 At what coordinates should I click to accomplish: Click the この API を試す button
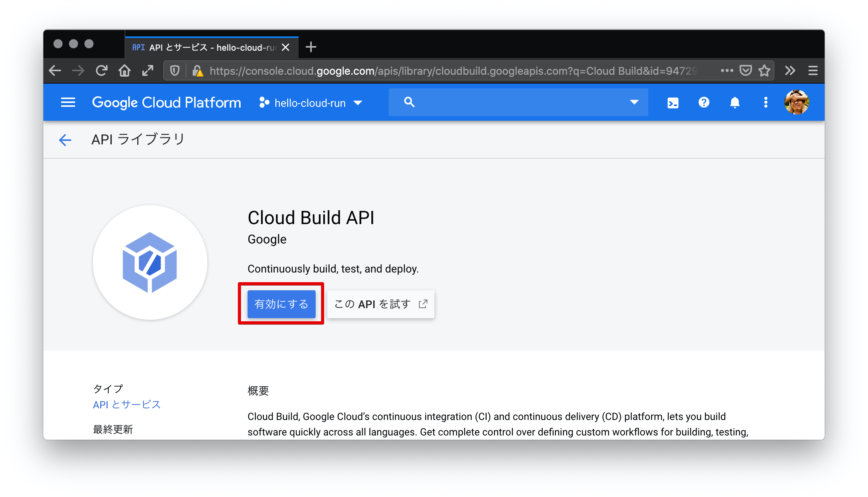pyautogui.click(x=381, y=304)
